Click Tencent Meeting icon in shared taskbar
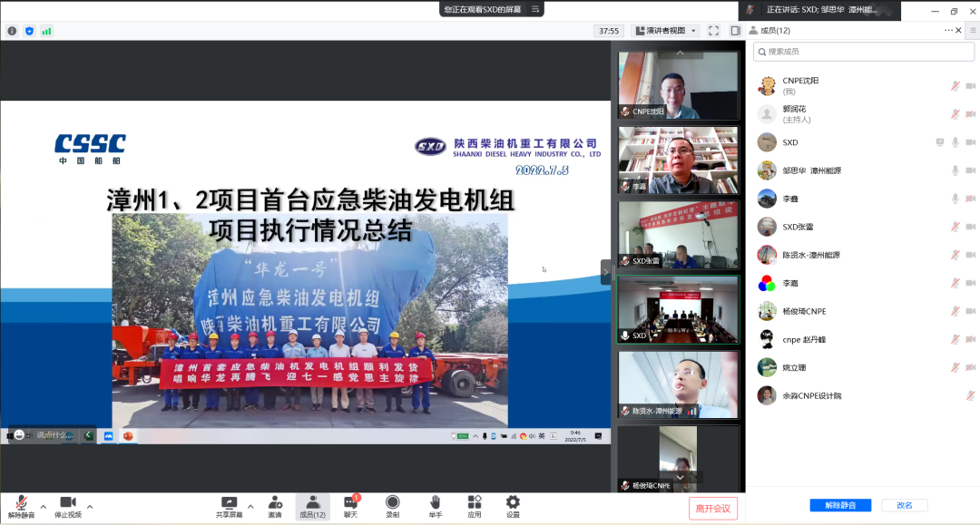The image size is (980, 525). [x=109, y=436]
